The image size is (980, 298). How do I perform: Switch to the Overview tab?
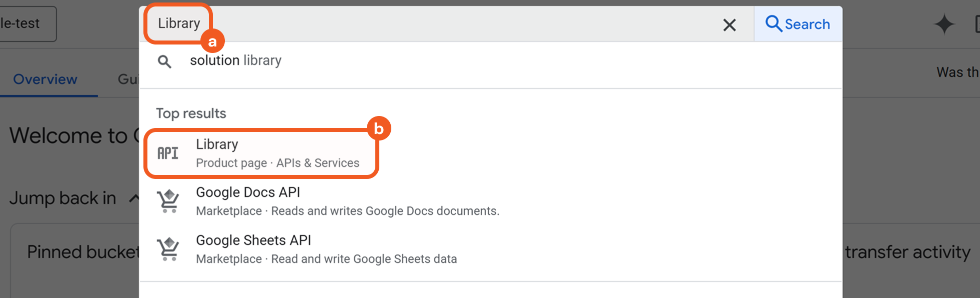45,79
